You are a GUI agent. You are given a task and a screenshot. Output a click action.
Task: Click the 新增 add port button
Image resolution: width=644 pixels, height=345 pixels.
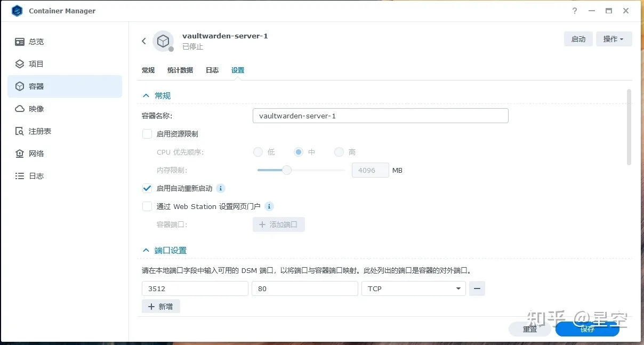click(x=160, y=307)
